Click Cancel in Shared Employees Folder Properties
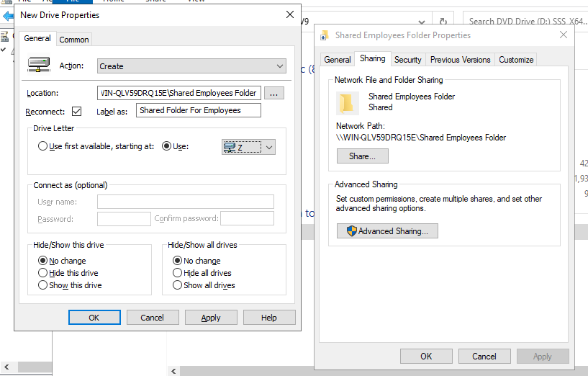The height and width of the screenshot is (376, 588). click(x=484, y=356)
